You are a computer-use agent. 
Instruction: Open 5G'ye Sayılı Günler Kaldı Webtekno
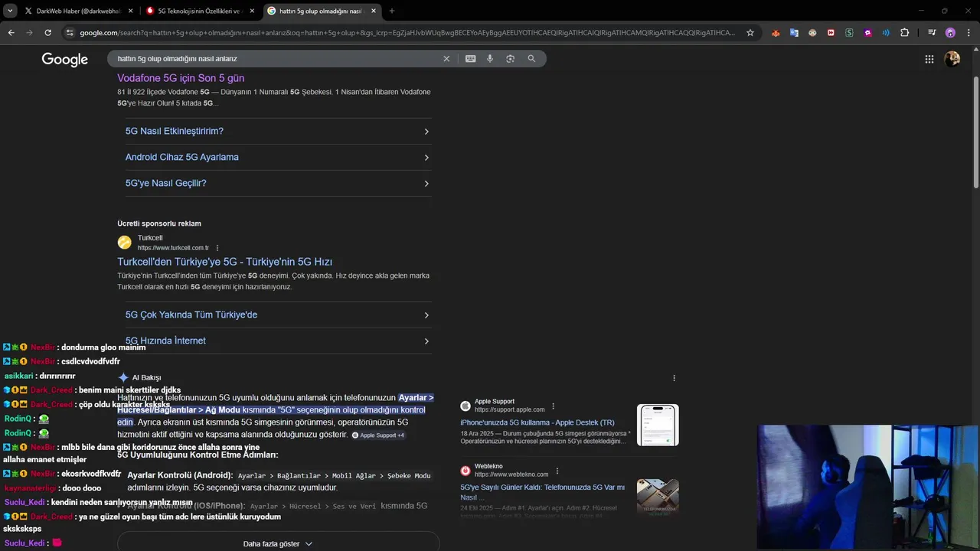point(543,492)
